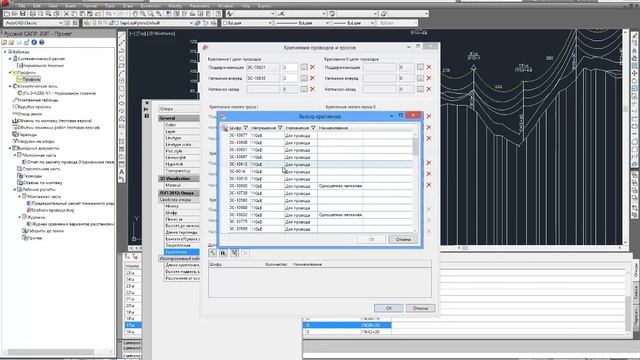This screenshot has height=360, width=640.
Task: Collapse the General section in Properties palette
Action: [179, 118]
